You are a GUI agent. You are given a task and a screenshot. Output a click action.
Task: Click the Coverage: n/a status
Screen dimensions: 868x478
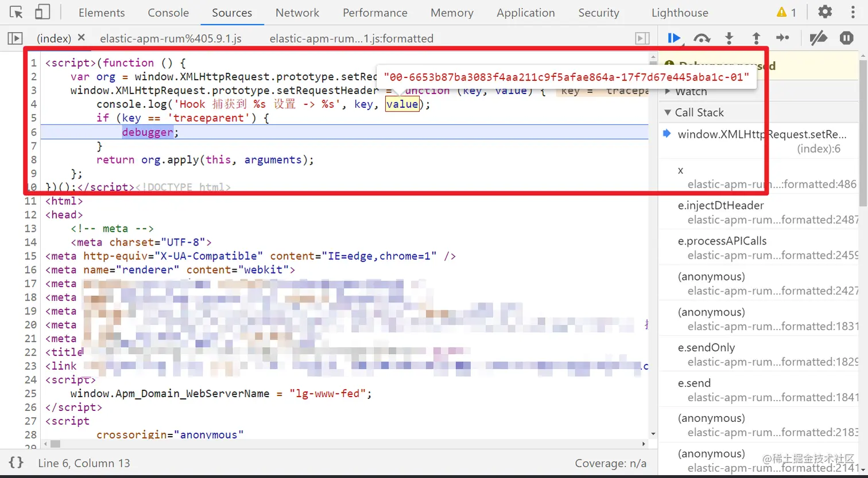(611, 463)
